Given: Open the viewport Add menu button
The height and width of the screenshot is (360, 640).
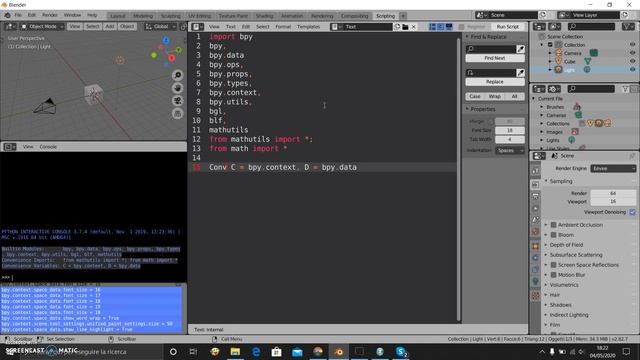Looking at the screenshot, I should point(109,27).
